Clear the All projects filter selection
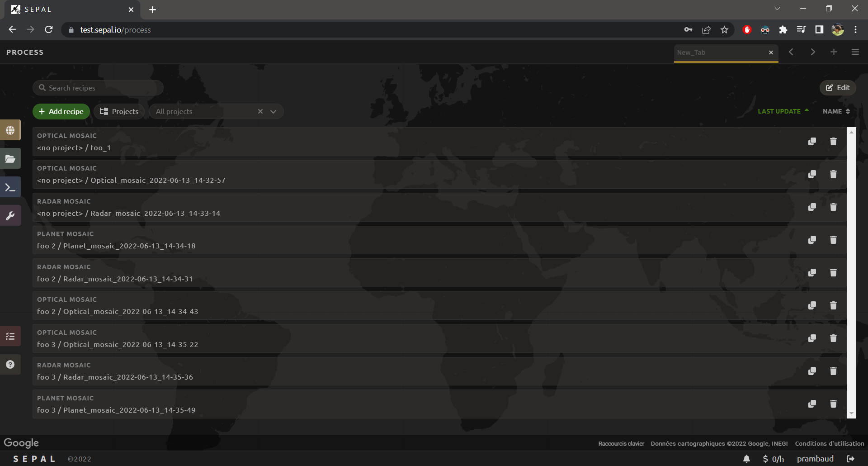The height and width of the screenshot is (466, 868). tap(260, 111)
